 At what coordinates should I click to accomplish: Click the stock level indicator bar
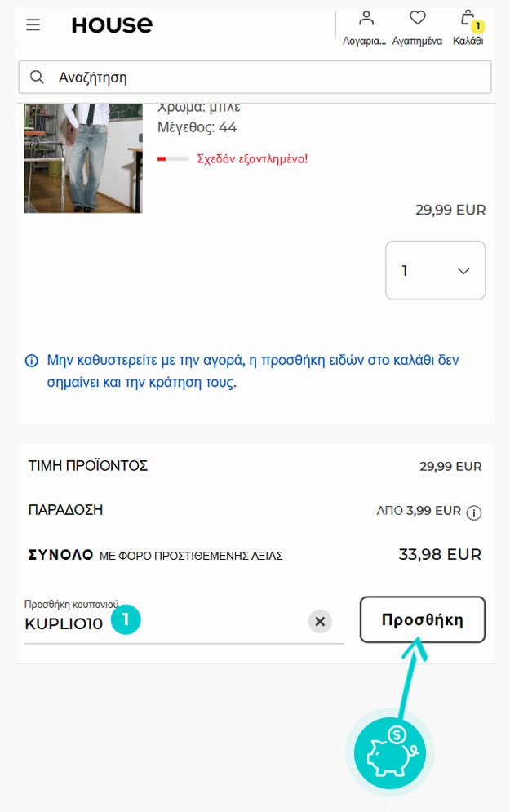coord(173,158)
